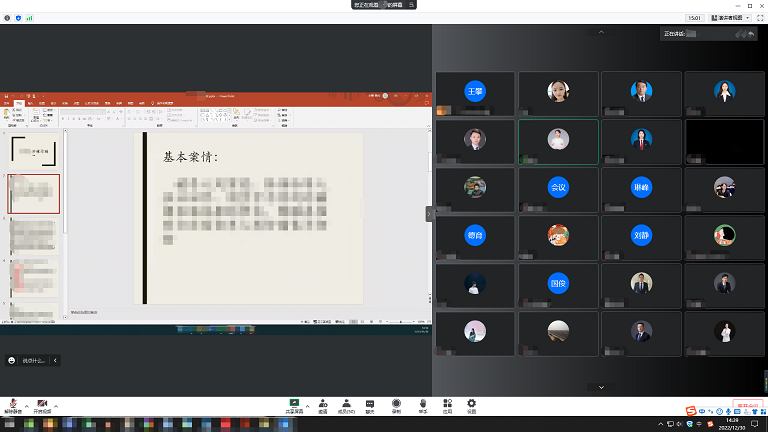
Task: Click the meeting info icon at top left
Action: 8,18
